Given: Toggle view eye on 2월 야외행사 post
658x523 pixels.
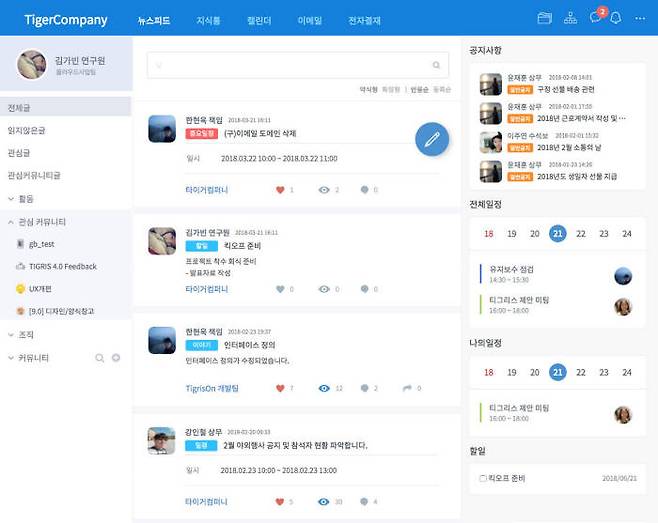Looking at the screenshot, I should click(324, 502).
